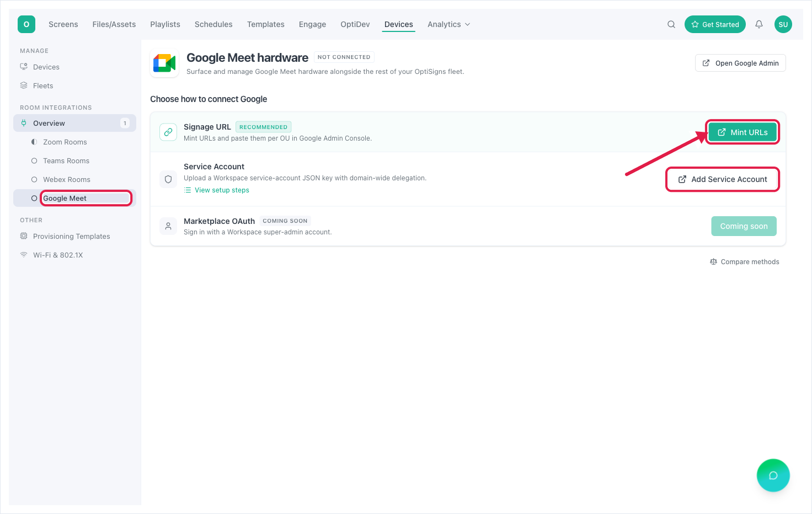The width and height of the screenshot is (812, 514).
Task: Switch to the Playlists tab
Action: pyautogui.click(x=165, y=24)
